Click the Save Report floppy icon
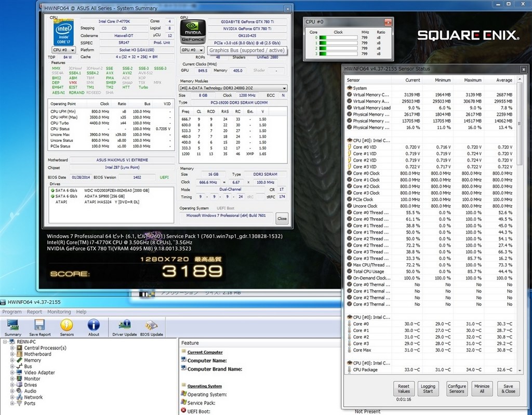 [x=40, y=327]
